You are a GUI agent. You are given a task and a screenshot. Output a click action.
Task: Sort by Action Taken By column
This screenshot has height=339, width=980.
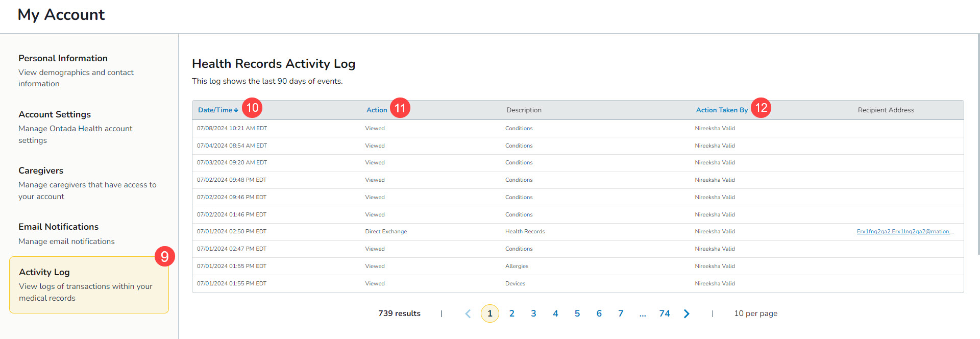click(x=721, y=110)
